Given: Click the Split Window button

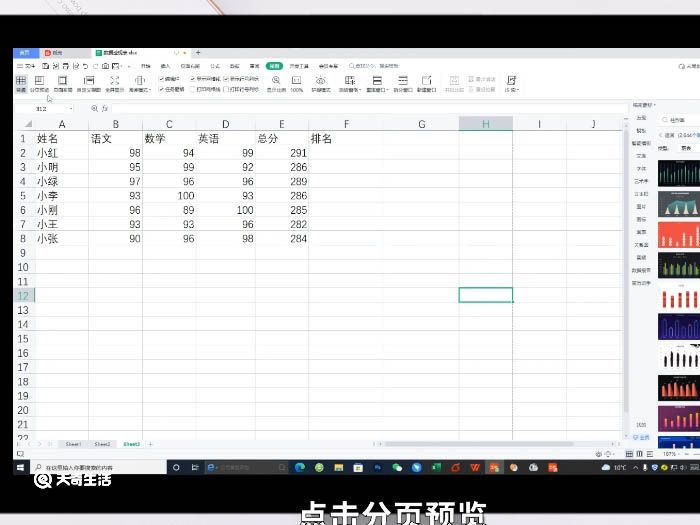Looking at the screenshot, I should (403, 83).
